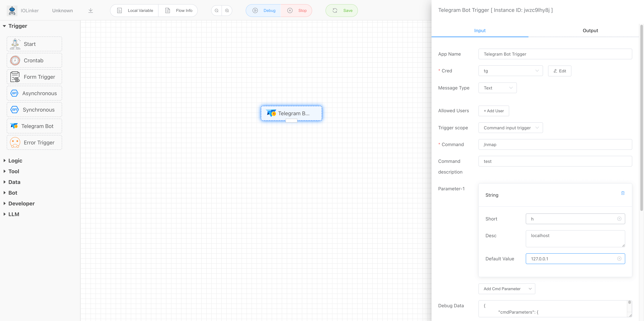Open the Flow Info panel
Screen dimensions: 644x321
(178, 11)
